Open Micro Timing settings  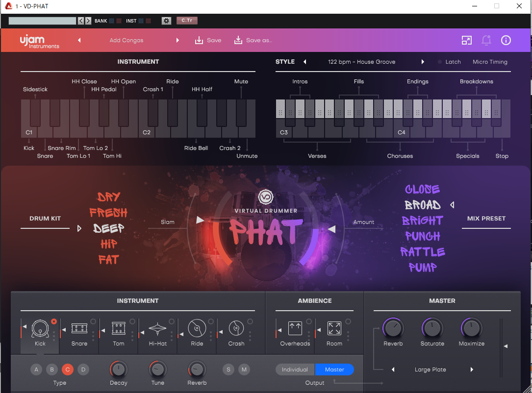click(490, 62)
